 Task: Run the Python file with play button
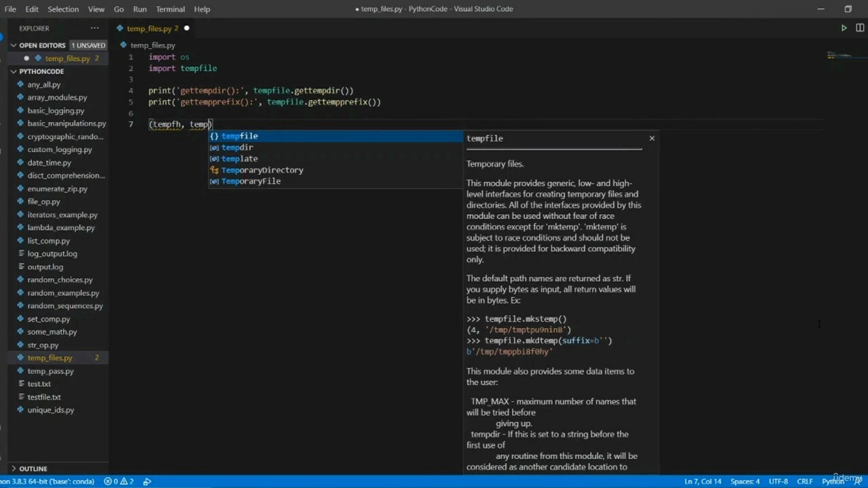(844, 28)
